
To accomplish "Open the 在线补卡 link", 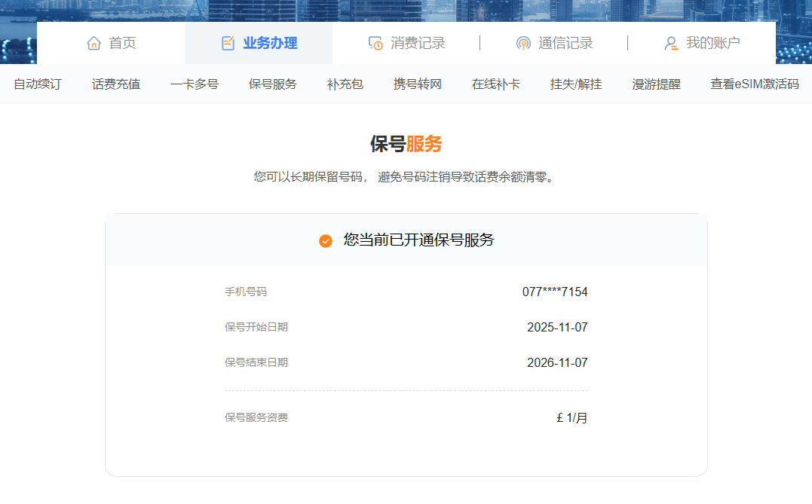I will 496,84.
